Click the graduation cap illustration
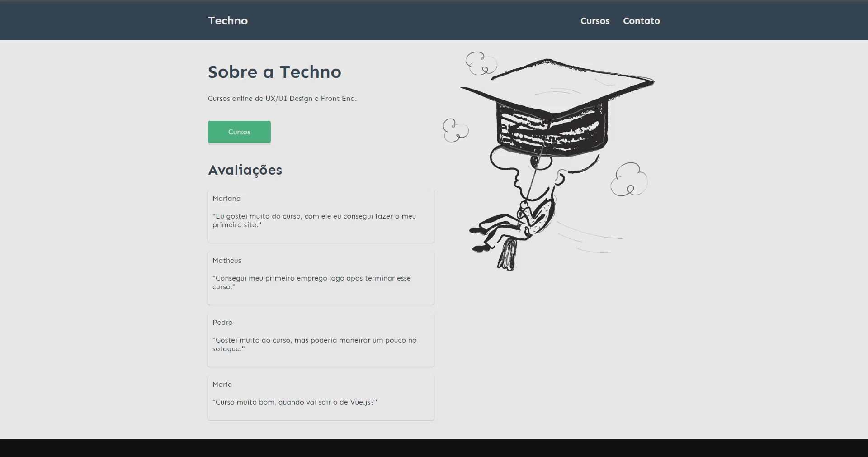This screenshot has height=457, width=868. coord(549,161)
